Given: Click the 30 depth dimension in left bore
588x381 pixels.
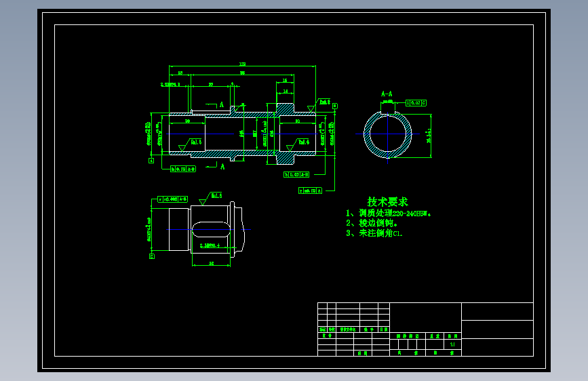Looking at the screenshot, I should tap(187, 121).
